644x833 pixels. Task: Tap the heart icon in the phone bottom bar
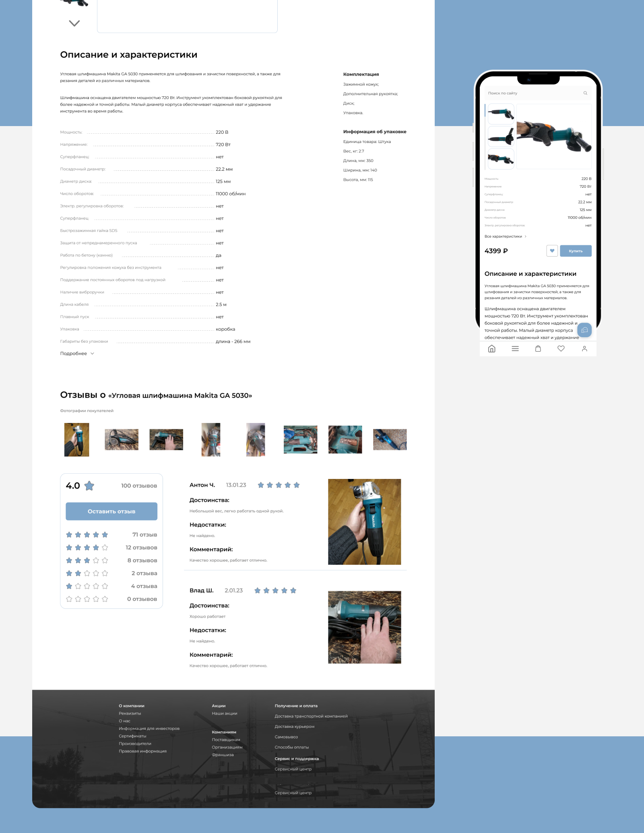[561, 349]
